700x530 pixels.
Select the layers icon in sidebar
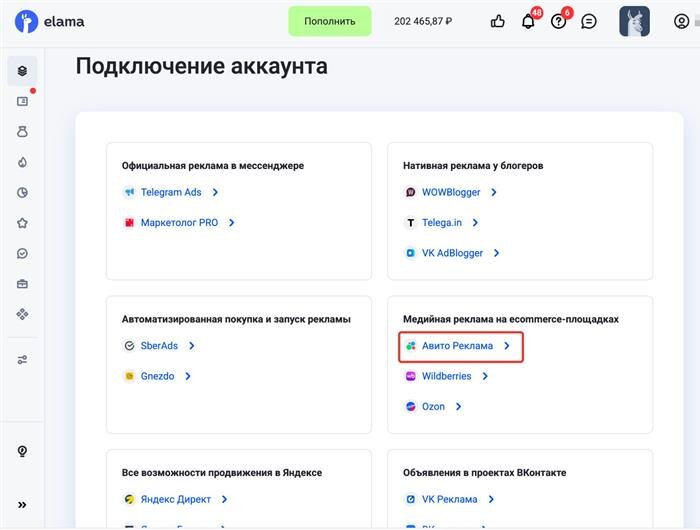pos(22,71)
